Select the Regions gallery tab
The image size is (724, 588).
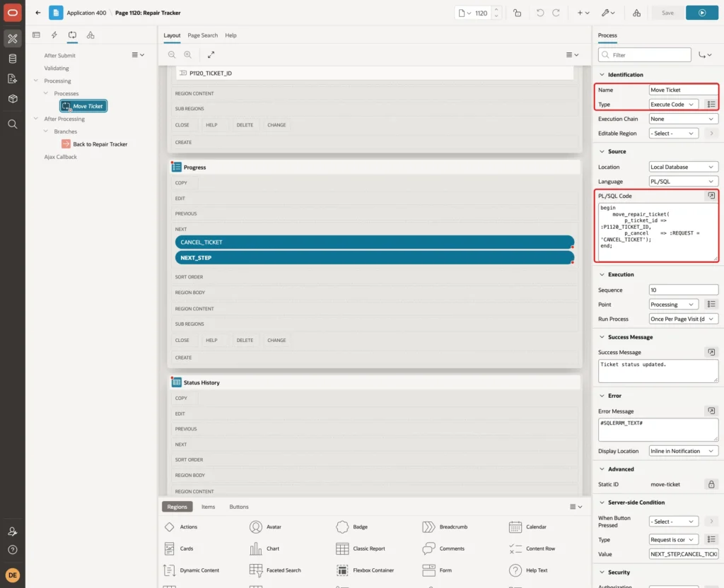click(x=177, y=507)
